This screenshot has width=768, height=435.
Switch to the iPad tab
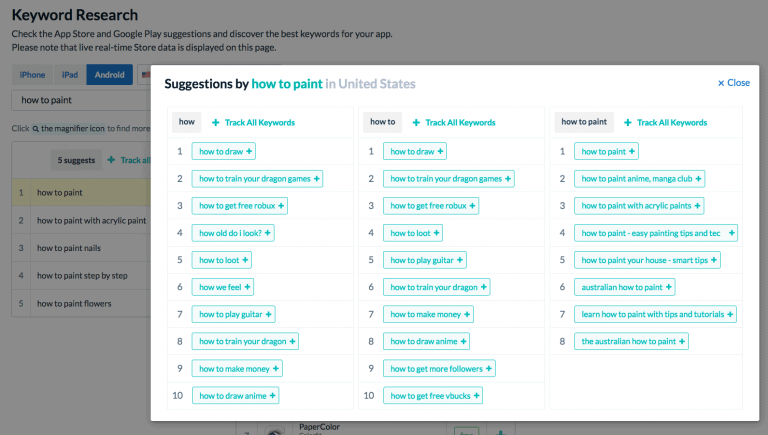click(70, 75)
